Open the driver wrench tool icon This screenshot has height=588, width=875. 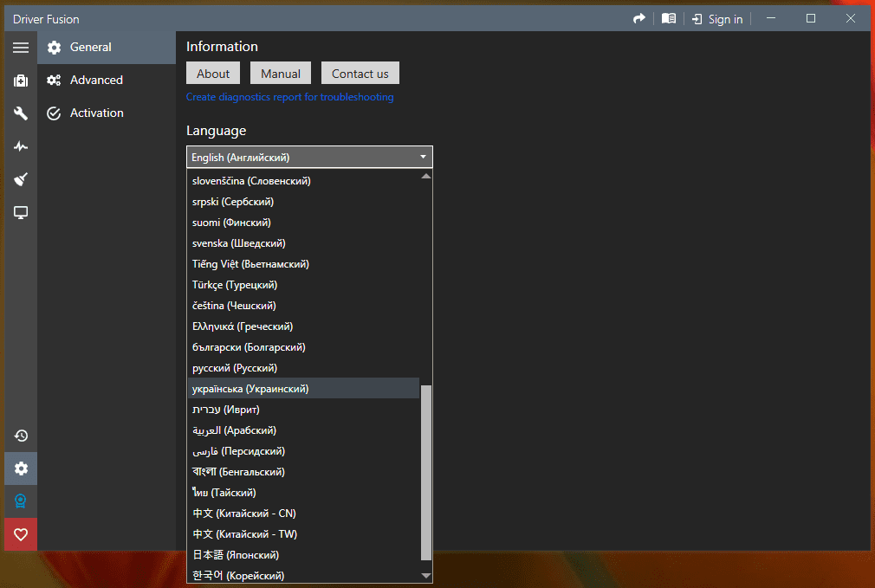[x=21, y=113]
